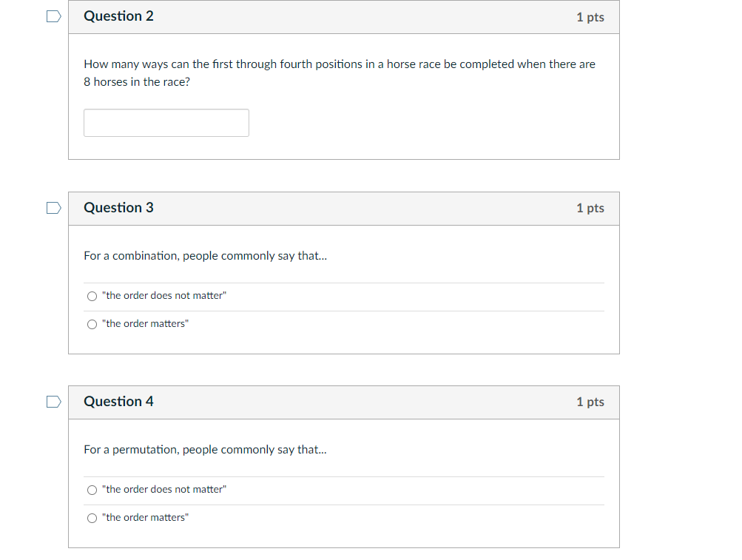The image size is (742, 560).
Task: Click the "1 pts" label on Question 2
Action: (x=590, y=17)
